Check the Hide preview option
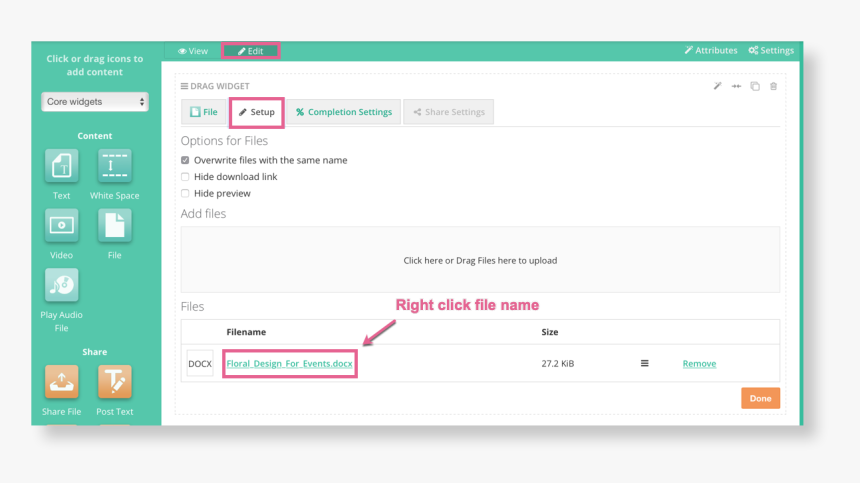Screen dimensions: 860x483 (185, 193)
